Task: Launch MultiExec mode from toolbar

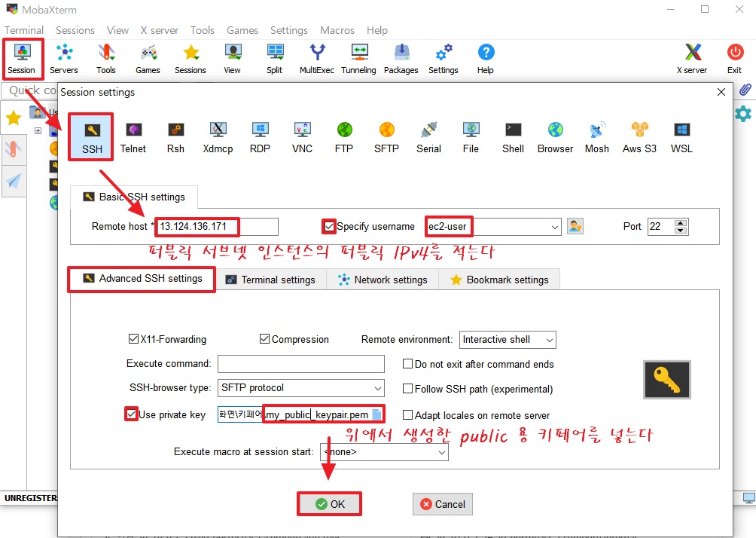Action: (x=317, y=60)
